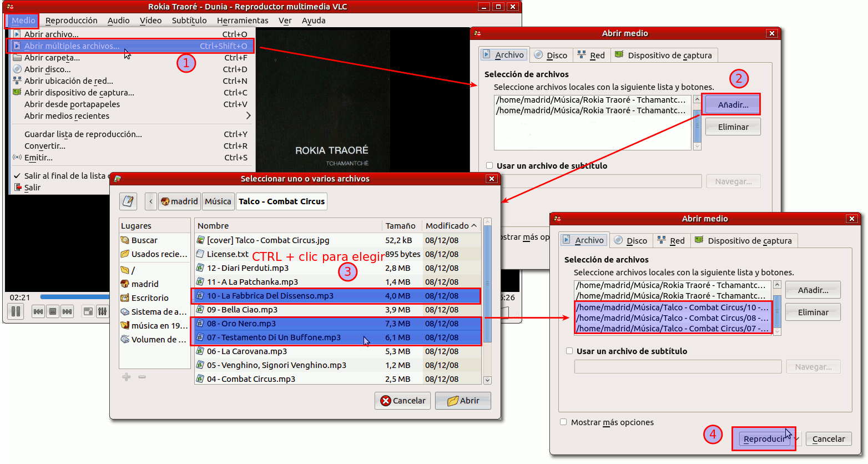
Task: Click the subtitle path field in front Abrir medio
Action: point(678,367)
